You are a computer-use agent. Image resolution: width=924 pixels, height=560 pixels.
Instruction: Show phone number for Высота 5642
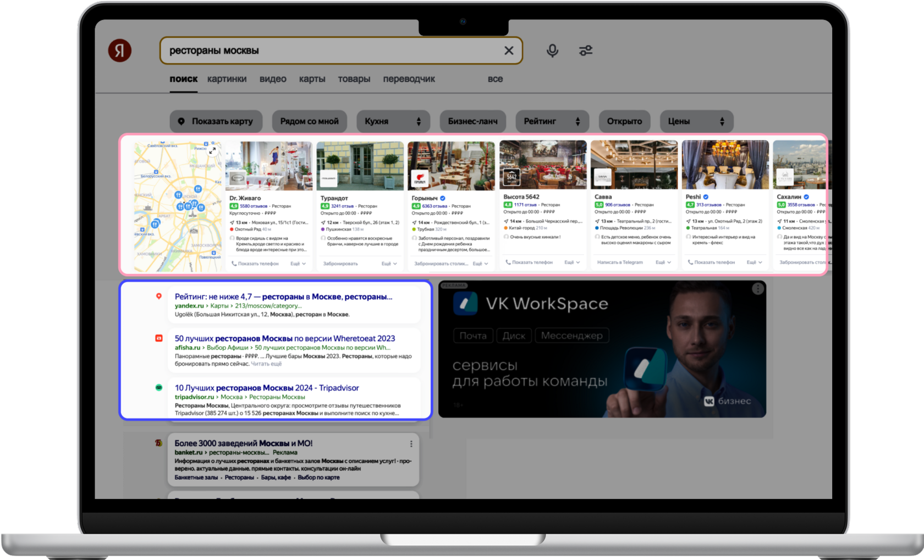[x=529, y=262]
